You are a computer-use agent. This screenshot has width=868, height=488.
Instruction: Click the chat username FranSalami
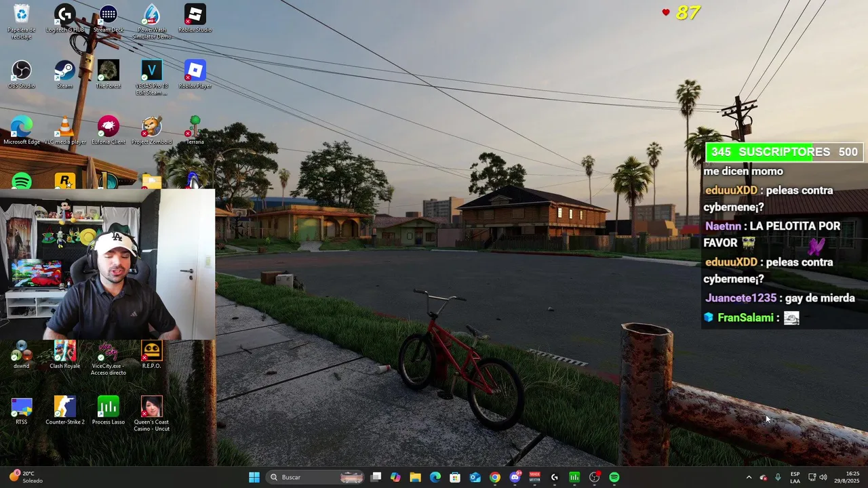[745, 317]
